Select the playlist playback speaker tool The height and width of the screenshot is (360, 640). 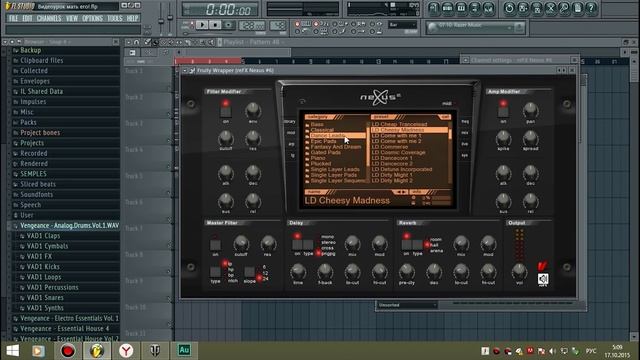tap(211, 42)
